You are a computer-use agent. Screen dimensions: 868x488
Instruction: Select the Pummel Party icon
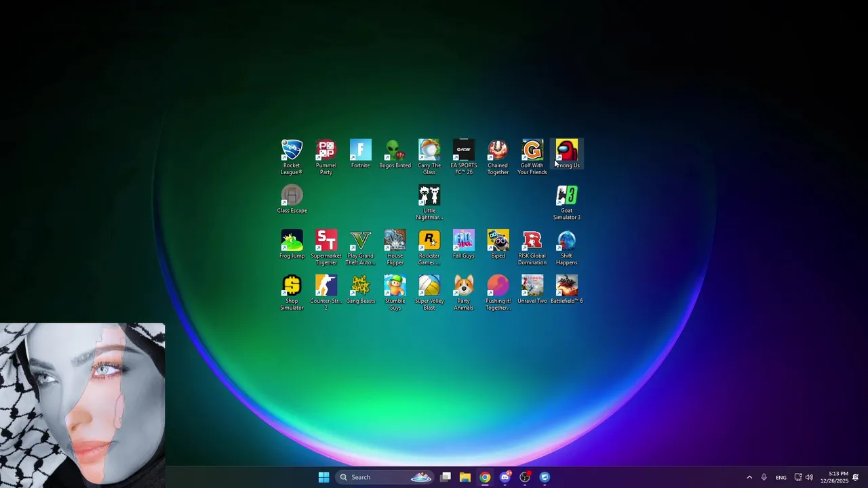(x=326, y=157)
